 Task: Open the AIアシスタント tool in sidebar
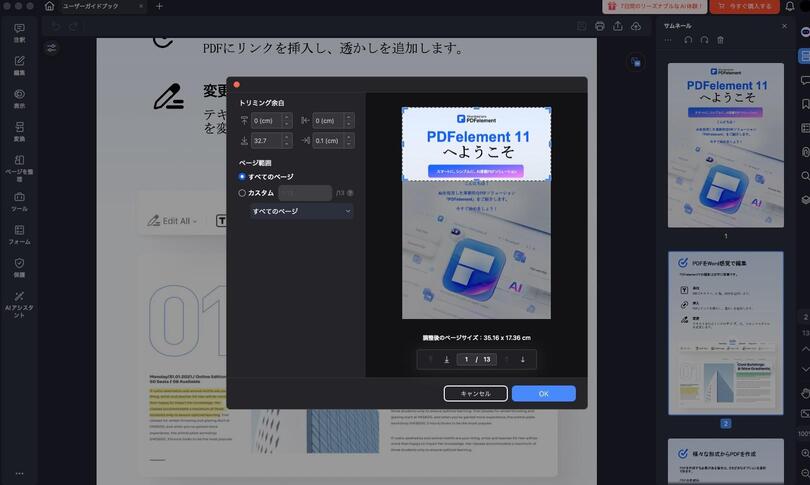pyautogui.click(x=19, y=304)
